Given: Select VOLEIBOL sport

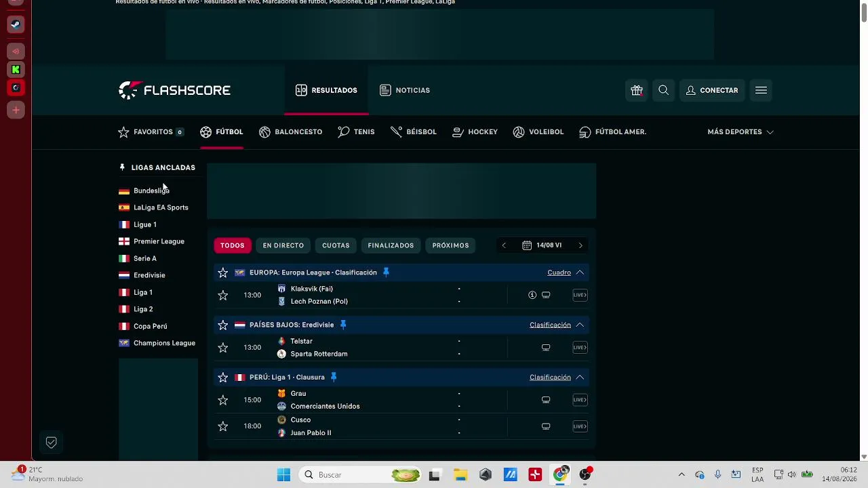Looking at the screenshot, I should pos(538,132).
